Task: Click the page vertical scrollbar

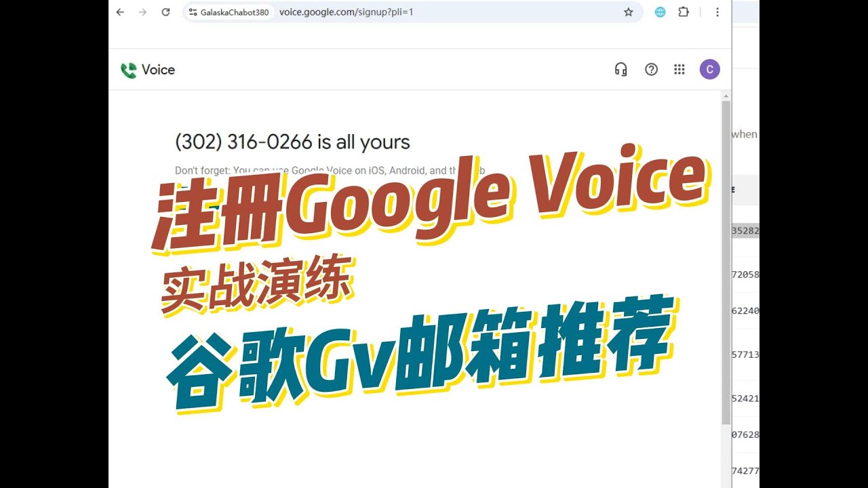Action: [726, 263]
